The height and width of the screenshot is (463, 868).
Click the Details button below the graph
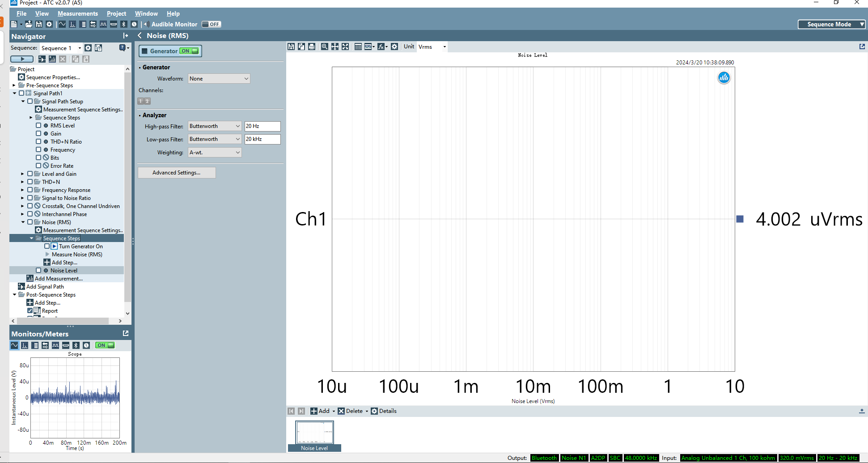pos(384,411)
